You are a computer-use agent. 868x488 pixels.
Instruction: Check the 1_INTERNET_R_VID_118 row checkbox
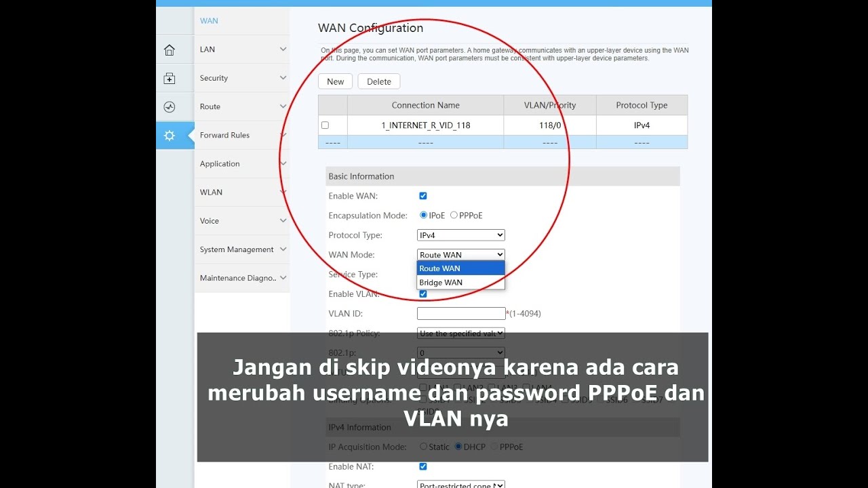tap(325, 125)
